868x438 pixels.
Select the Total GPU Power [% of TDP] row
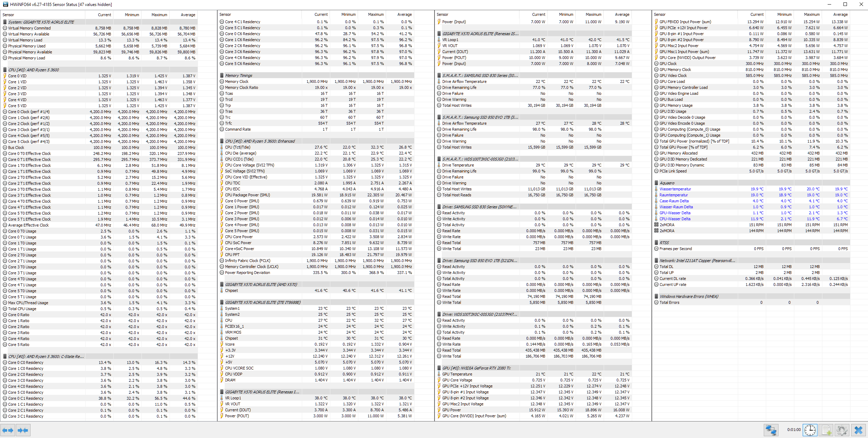(x=751, y=147)
